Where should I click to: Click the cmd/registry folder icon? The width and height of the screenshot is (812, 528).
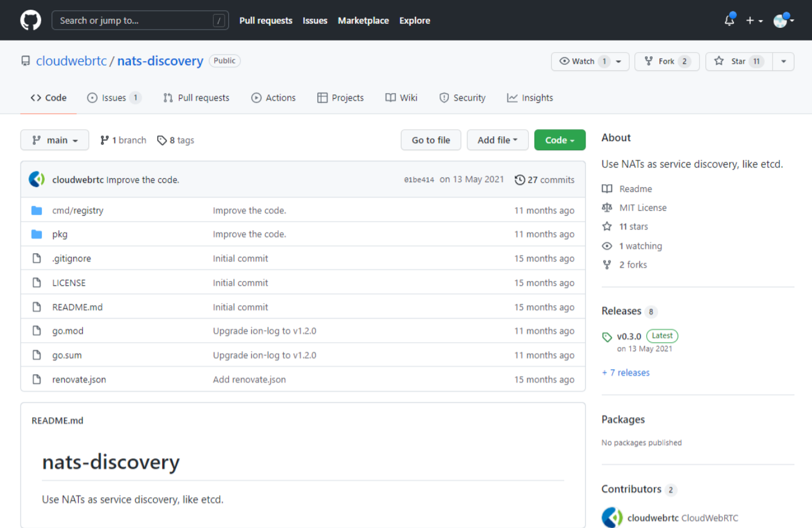37,211
